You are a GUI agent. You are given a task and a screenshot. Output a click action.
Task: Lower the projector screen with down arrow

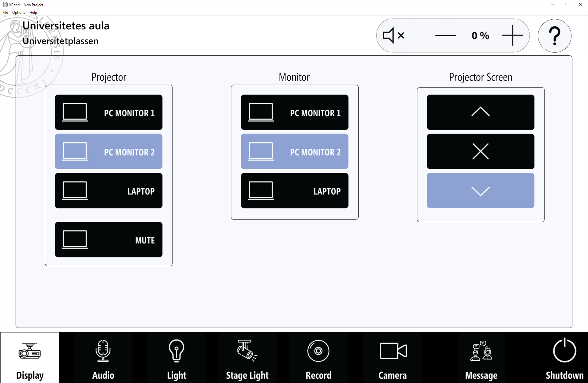point(481,190)
